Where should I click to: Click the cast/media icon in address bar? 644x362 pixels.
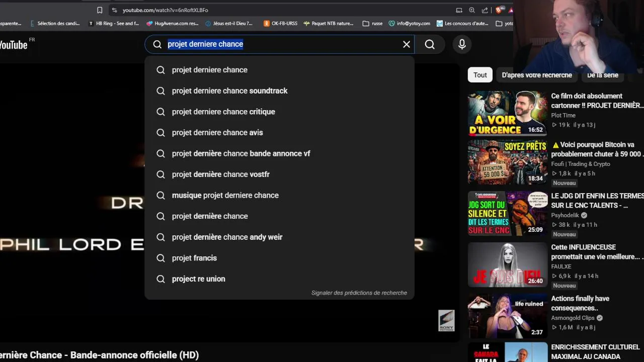click(459, 10)
